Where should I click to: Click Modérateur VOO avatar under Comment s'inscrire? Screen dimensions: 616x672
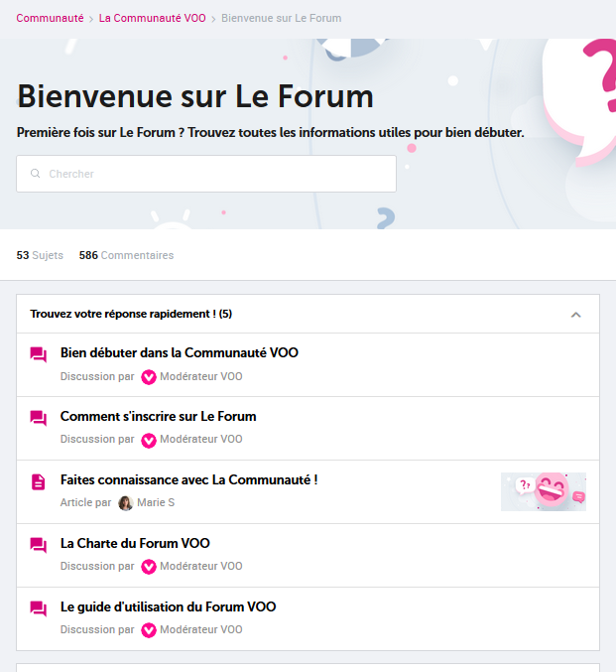149,440
